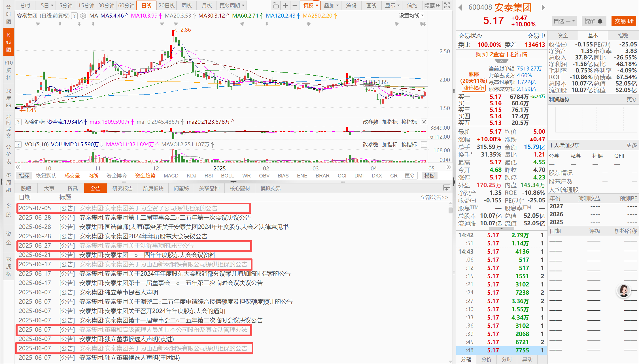Click the chart lock icon
639x364 pixels.
[275, 5]
